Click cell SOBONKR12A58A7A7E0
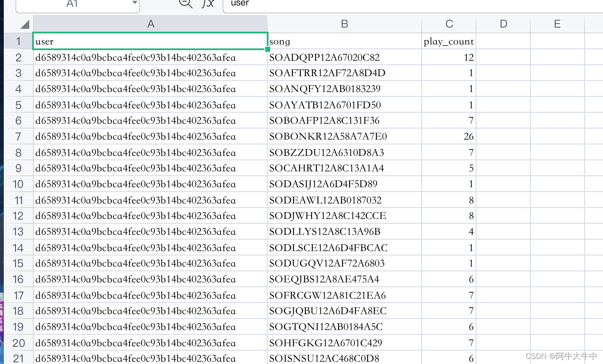This screenshot has width=603, height=364. pyautogui.click(x=345, y=136)
